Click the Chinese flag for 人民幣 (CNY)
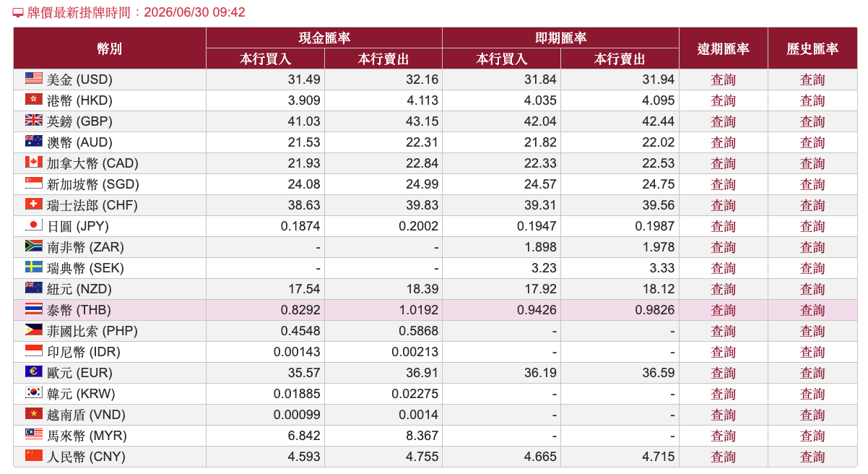 click(x=34, y=455)
